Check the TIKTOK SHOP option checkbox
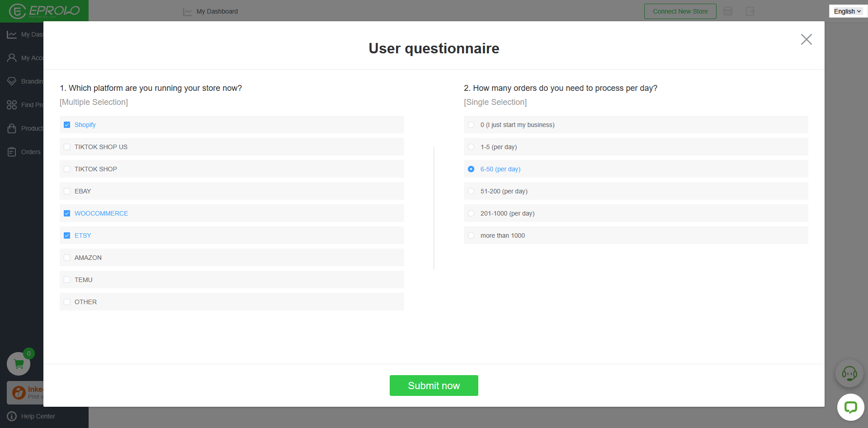This screenshot has height=428, width=868. point(67,169)
